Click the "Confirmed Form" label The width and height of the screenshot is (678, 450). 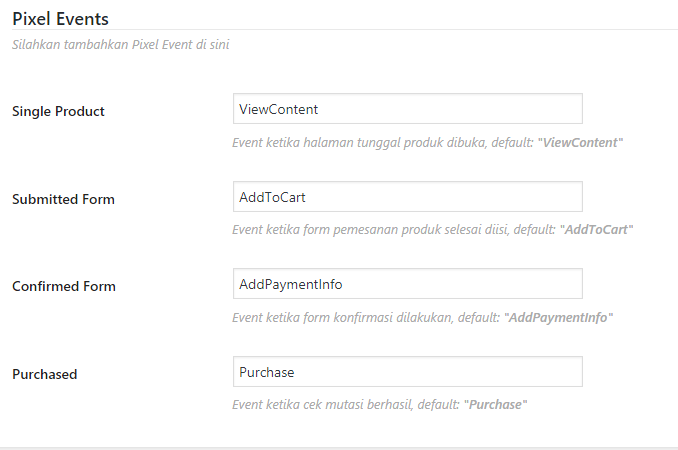click(64, 286)
